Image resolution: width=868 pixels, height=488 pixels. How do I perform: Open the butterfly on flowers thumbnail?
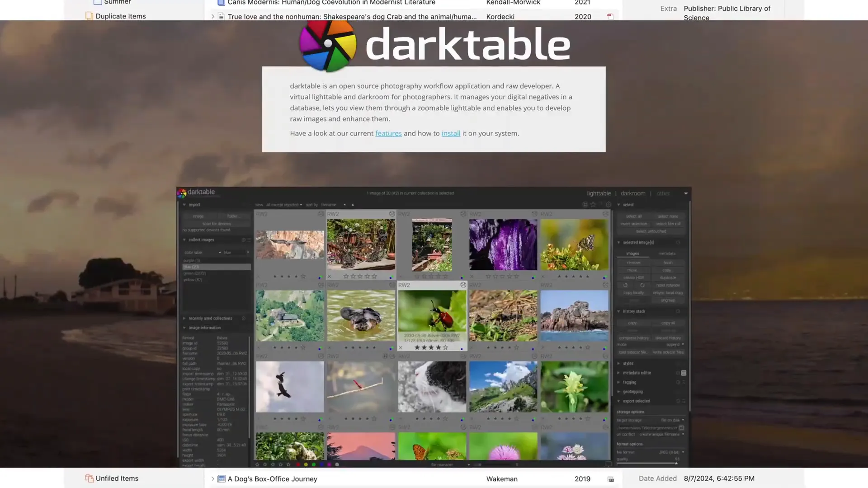click(x=574, y=244)
